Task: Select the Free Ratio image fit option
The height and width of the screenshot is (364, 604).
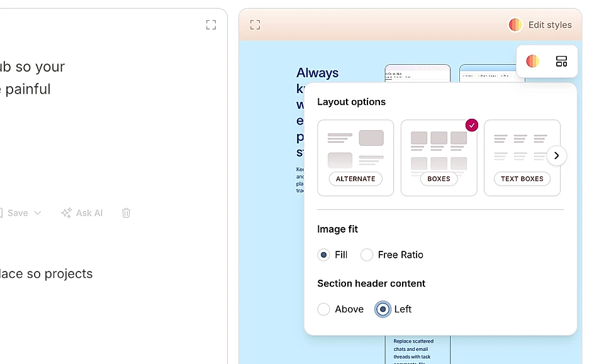Action: point(367,255)
